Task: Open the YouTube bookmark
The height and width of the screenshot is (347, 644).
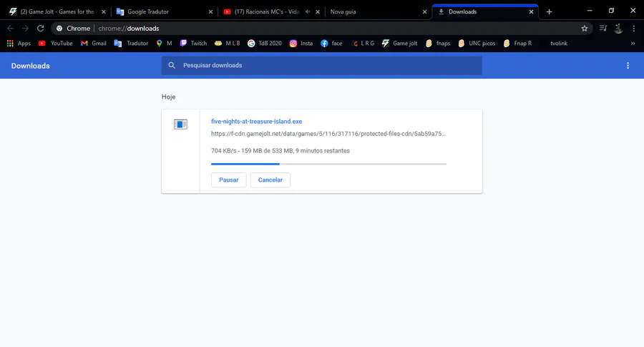Action: click(x=55, y=43)
